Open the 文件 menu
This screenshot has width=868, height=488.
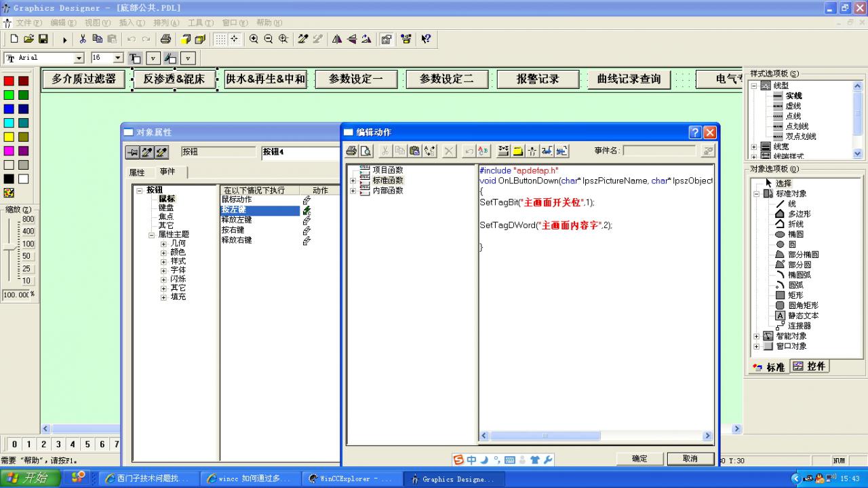(28, 22)
